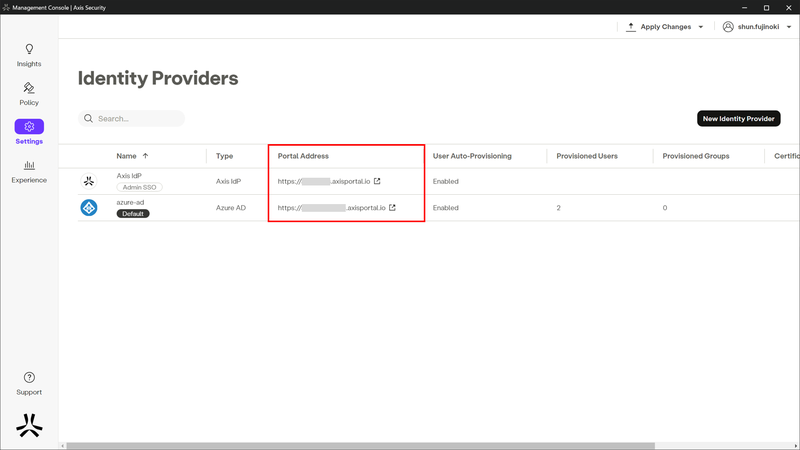Sort by the Name column header
Screen dimensions: 800x450
(126, 156)
